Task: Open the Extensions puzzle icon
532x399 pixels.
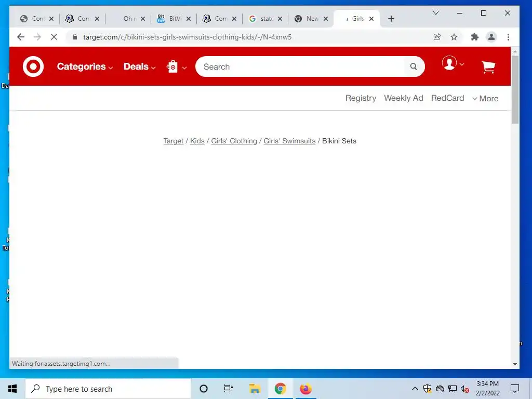Action: [475, 37]
